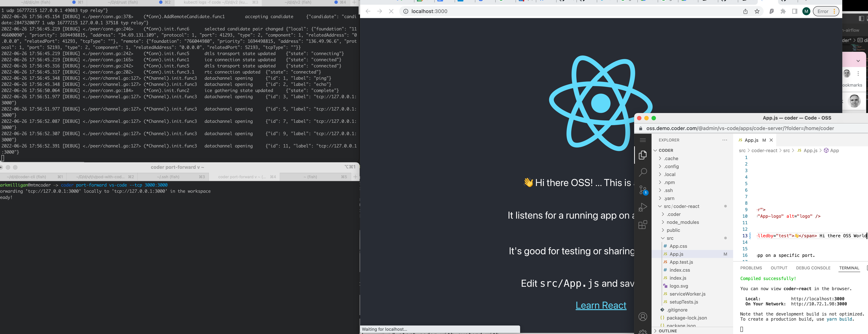This screenshot has width=868, height=334.
Task: Open the Search view in Code - OSS activity bar
Action: pyautogui.click(x=643, y=172)
